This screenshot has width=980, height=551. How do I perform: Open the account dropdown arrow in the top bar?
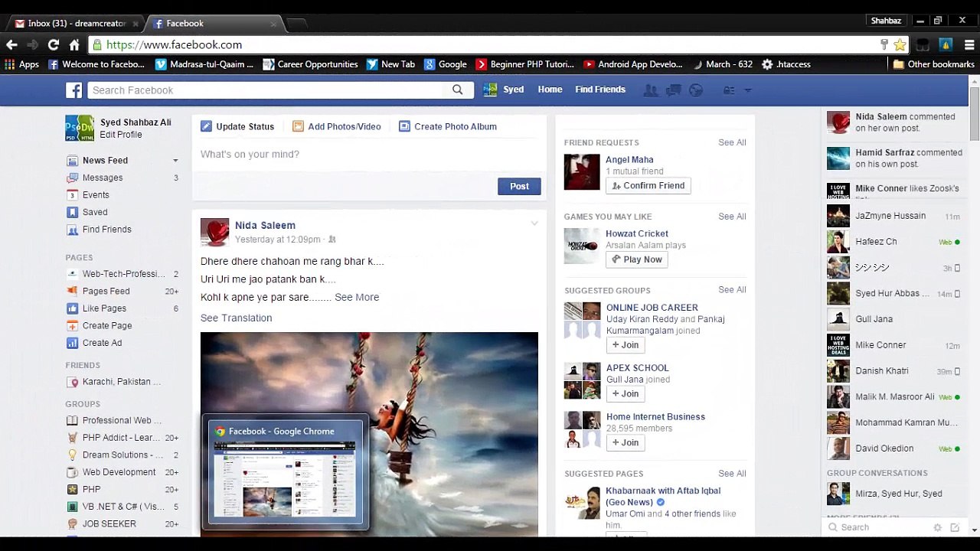pos(748,90)
